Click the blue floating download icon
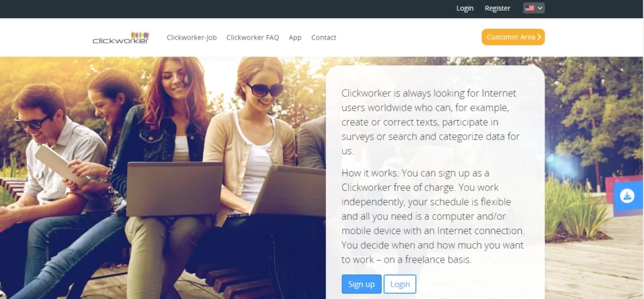The height and width of the screenshot is (299, 644). point(627,196)
